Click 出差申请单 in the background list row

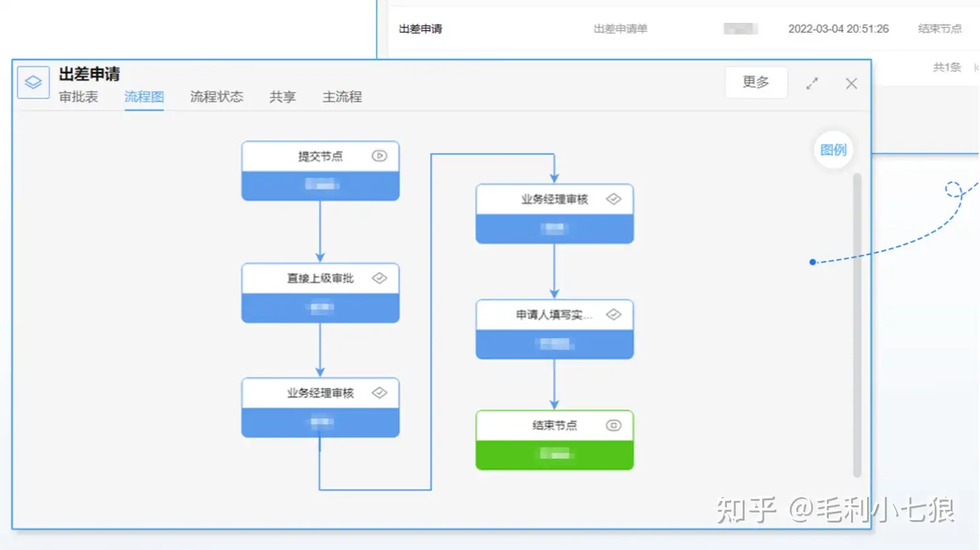point(621,29)
